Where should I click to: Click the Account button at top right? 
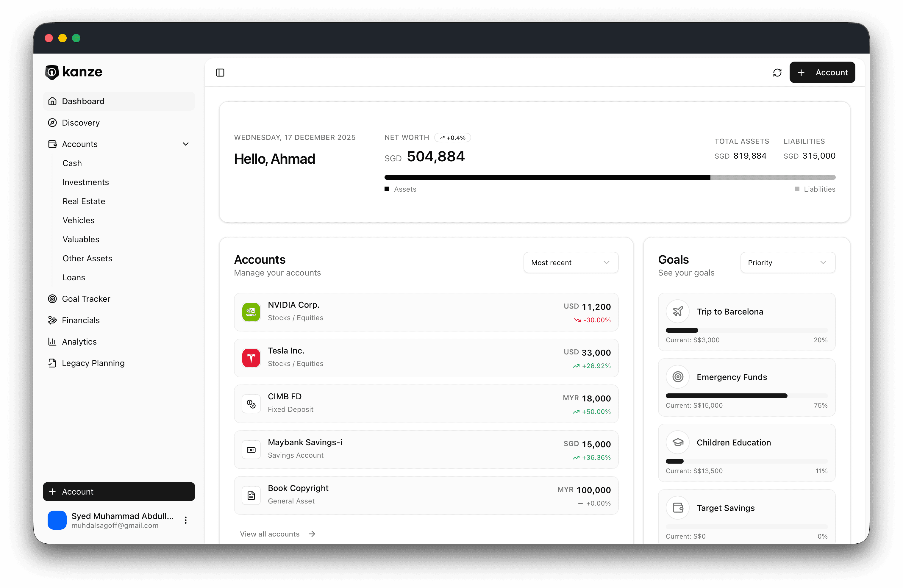tap(822, 72)
